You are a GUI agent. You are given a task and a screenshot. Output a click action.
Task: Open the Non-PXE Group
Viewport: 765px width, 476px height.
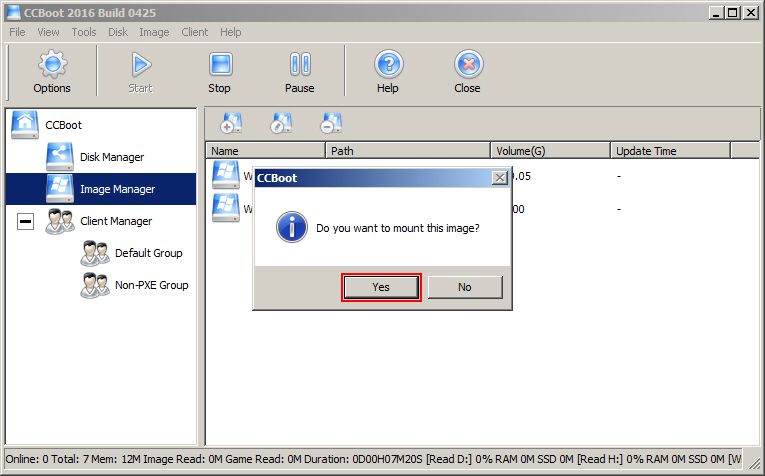pyautogui.click(x=151, y=285)
